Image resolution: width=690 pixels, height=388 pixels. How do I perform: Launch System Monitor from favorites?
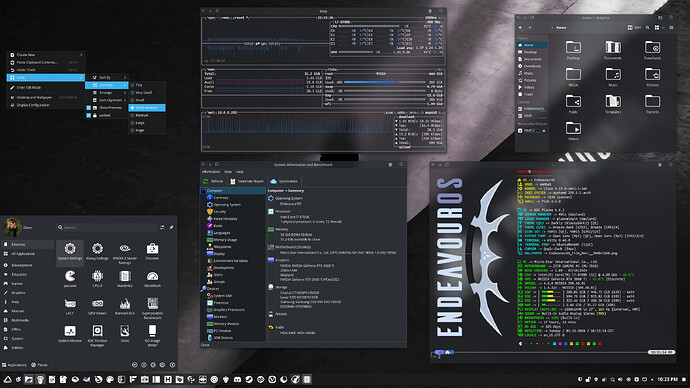pos(70,333)
